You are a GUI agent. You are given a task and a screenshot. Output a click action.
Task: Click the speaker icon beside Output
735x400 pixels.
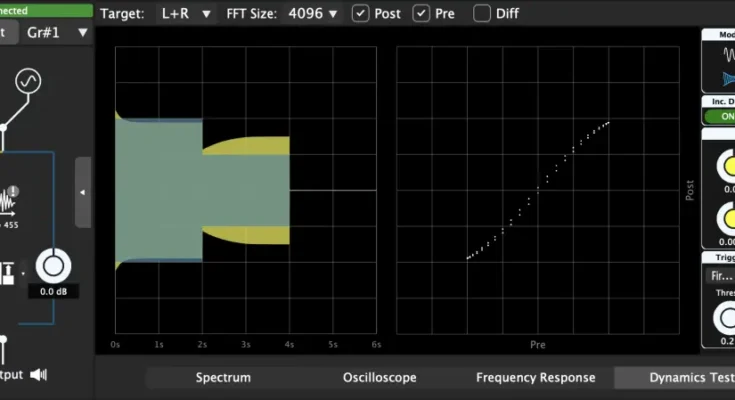[39, 374]
